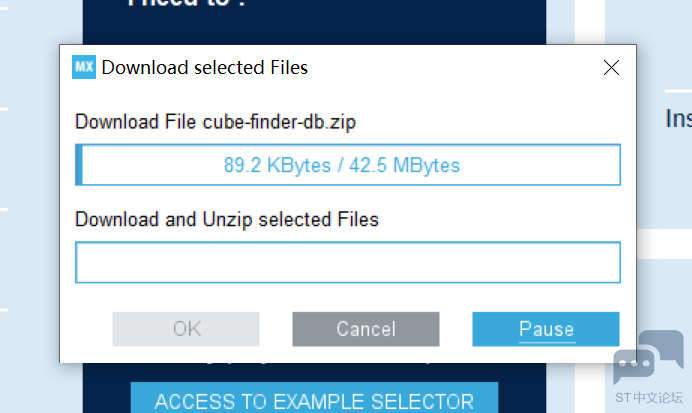Click empty title bar area beside the title
Viewport: 692px width, 413px height.
pyautogui.click(x=450, y=68)
